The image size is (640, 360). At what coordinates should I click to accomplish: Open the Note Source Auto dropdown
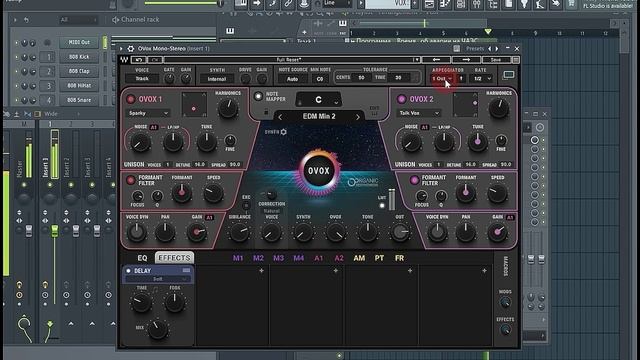point(292,79)
